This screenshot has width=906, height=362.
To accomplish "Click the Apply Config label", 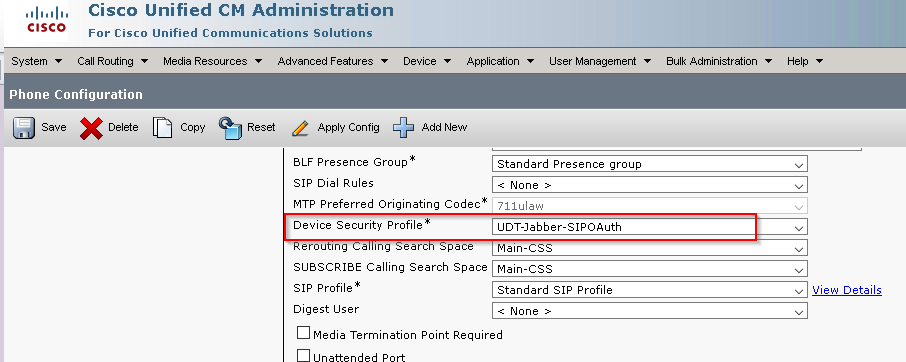I will 348,127.
